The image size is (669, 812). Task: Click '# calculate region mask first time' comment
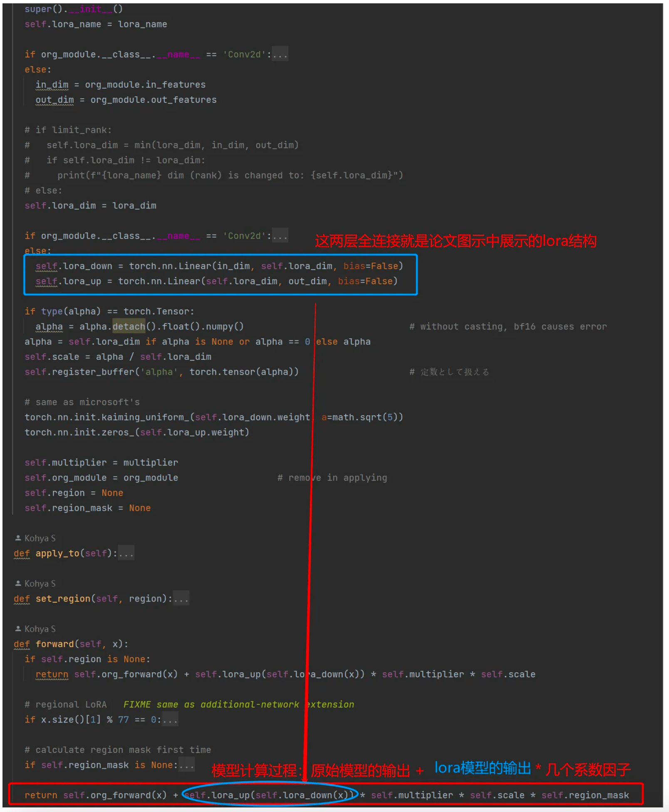[118, 750]
